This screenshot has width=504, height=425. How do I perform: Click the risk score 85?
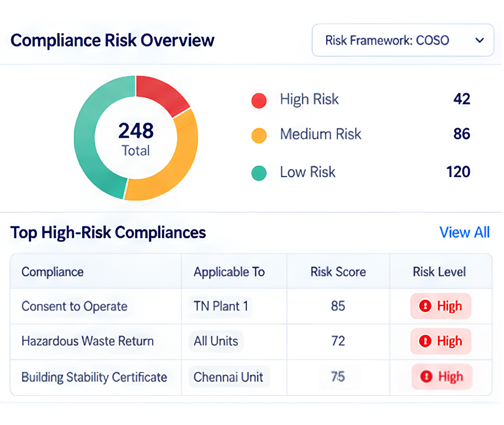coord(338,306)
